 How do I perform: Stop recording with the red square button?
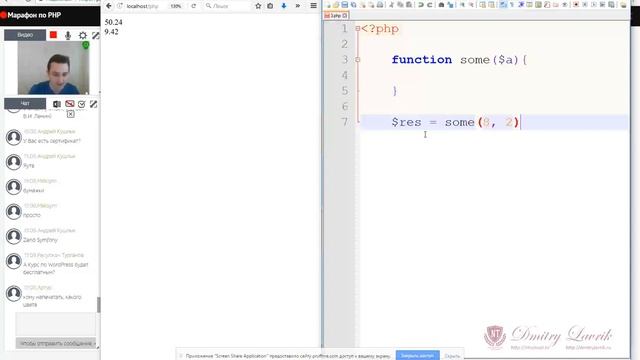click(x=53, y=35)
